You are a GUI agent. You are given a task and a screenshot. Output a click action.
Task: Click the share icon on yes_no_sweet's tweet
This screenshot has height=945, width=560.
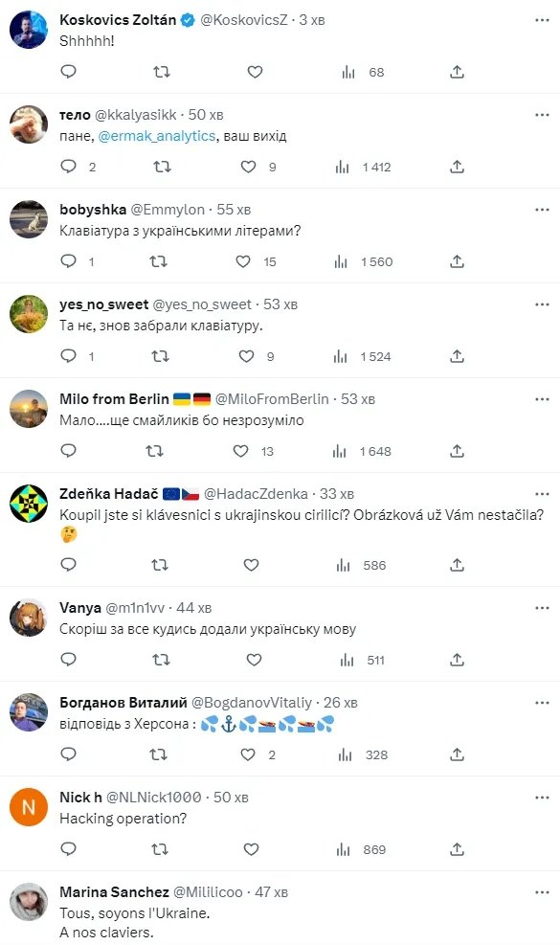457,356
